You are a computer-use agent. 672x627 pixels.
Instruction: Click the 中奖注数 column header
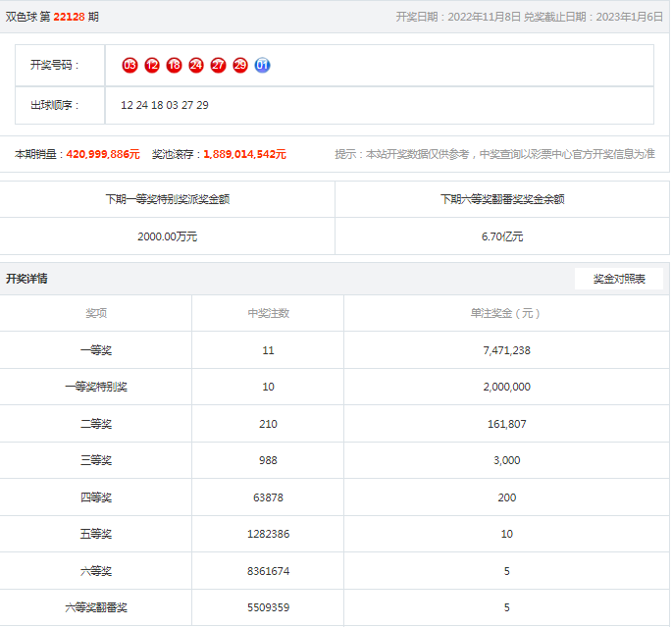click(x=268, y=313)
